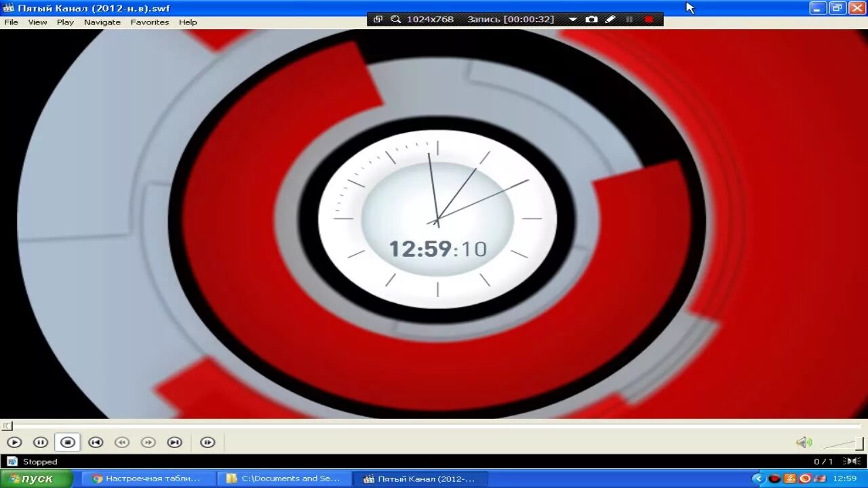This screenshot has height=488, width=868.
Task: Expand hidden tray icons arrow
Action: click(x=758, y=479)
